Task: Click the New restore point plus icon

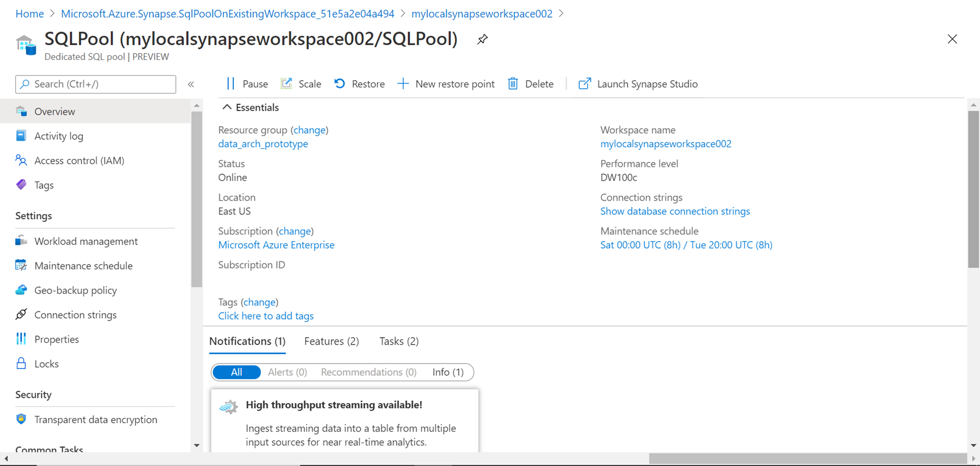Action: tap(403, 84)
